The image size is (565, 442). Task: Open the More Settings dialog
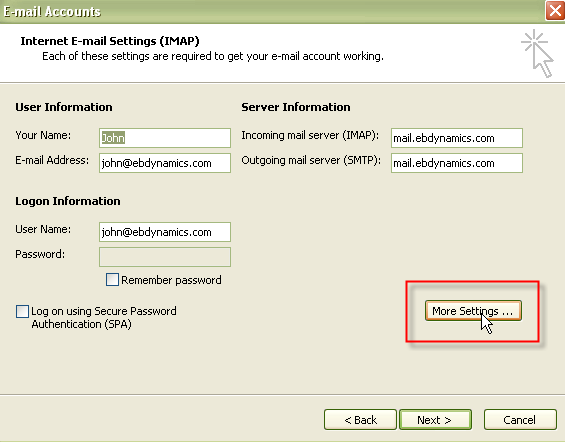tap(473, 311)
